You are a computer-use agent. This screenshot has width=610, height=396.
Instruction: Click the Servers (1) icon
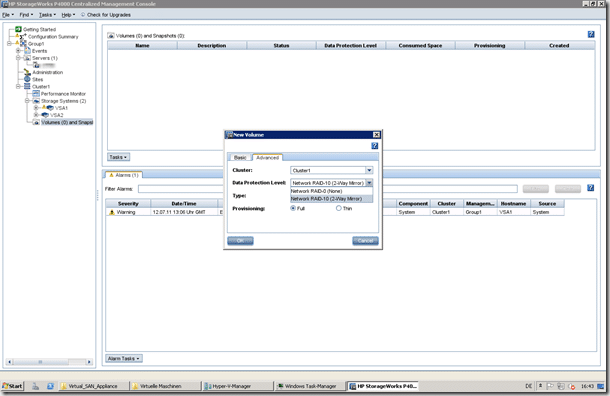click(x=27, y=58)
